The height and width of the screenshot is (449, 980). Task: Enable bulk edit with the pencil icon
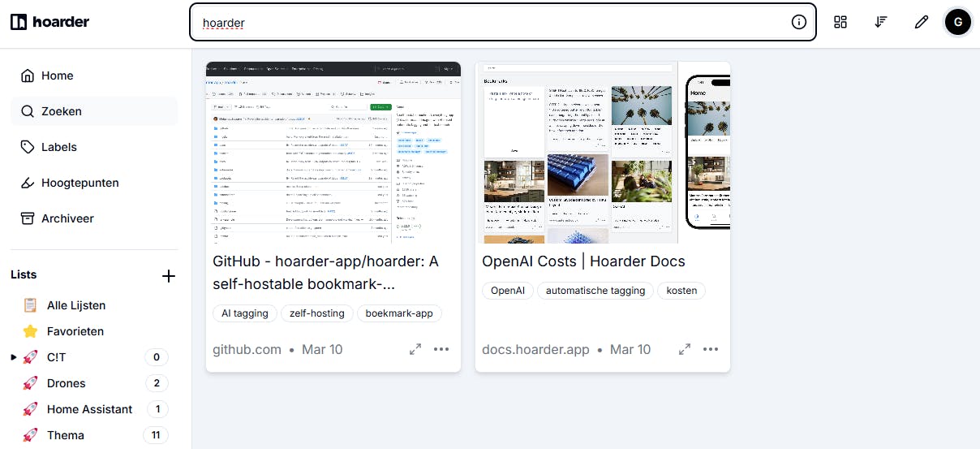(921, 22)
